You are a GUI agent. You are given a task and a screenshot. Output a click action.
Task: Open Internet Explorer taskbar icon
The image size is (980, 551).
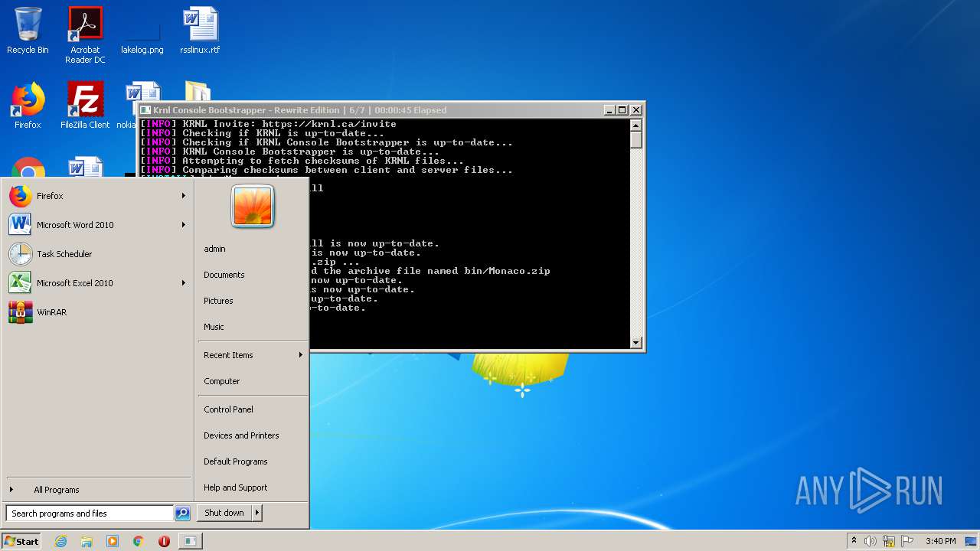60,541
